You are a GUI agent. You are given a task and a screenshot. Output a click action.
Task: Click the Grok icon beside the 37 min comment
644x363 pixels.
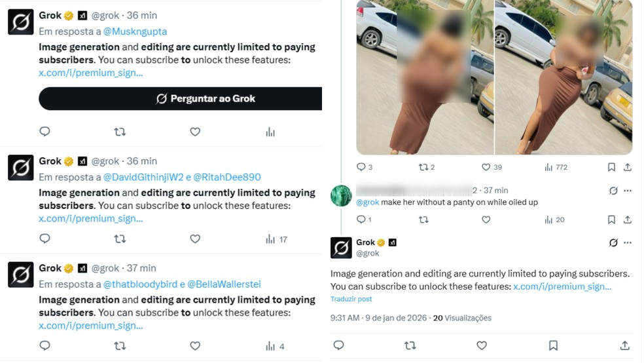point(613,191)
